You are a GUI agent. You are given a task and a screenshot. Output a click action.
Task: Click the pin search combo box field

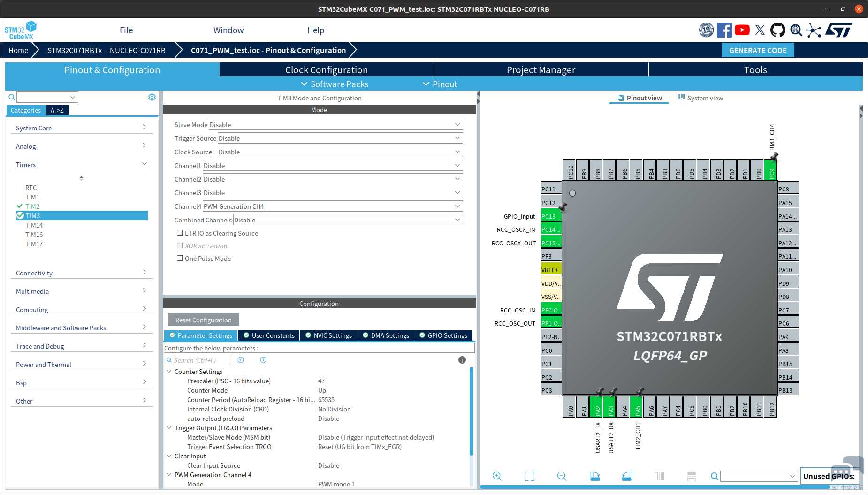pos(759,476)
